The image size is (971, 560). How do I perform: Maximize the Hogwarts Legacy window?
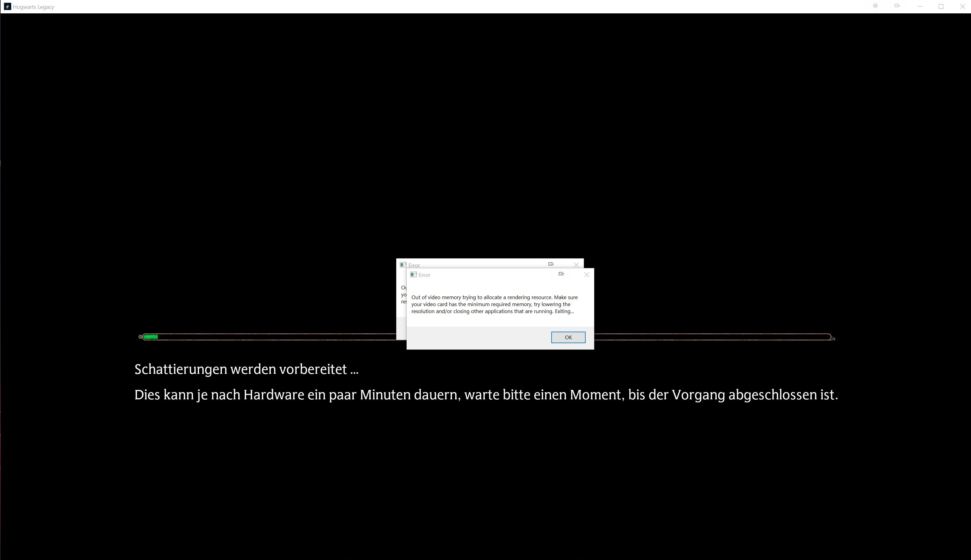[941, 7]
